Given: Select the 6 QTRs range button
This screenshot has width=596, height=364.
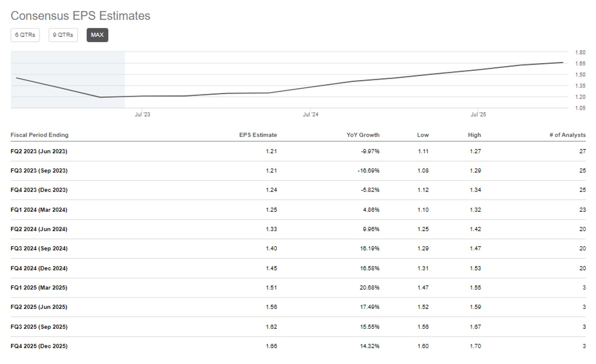Looking at the screenshot, I should tap(25, 35).
